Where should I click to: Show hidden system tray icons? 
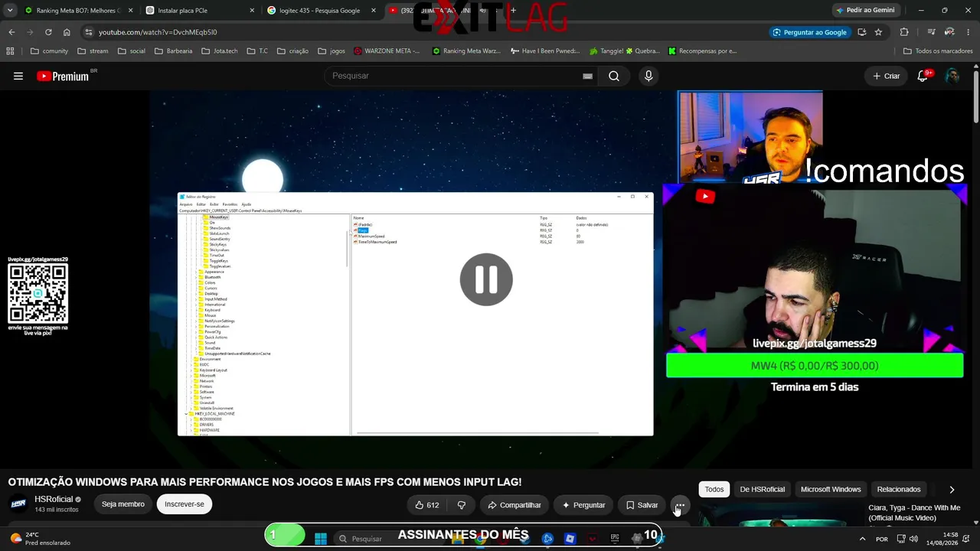click(x=863, y=539)
